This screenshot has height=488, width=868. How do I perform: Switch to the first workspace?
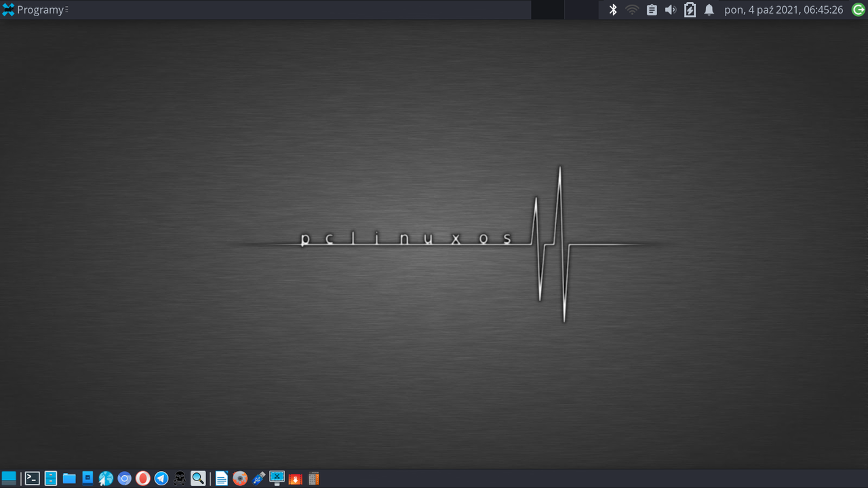click(x=547, y=9)
